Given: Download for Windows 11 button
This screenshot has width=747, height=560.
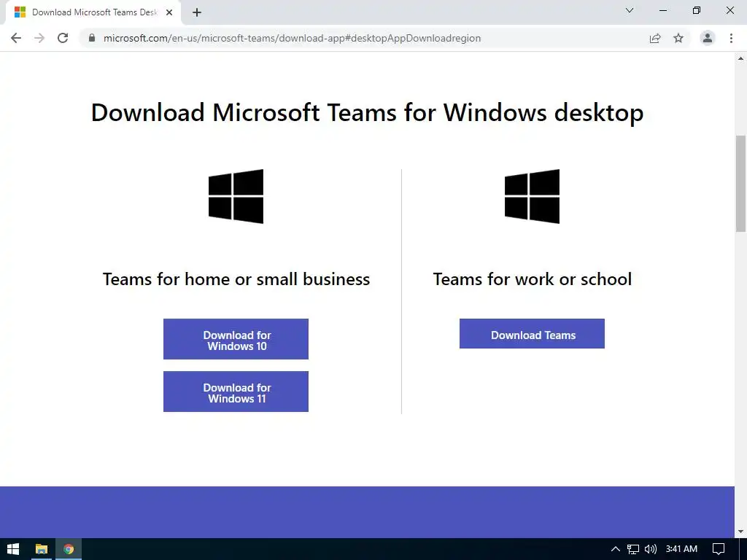Looking at the screenshot, I should point(236,392).
